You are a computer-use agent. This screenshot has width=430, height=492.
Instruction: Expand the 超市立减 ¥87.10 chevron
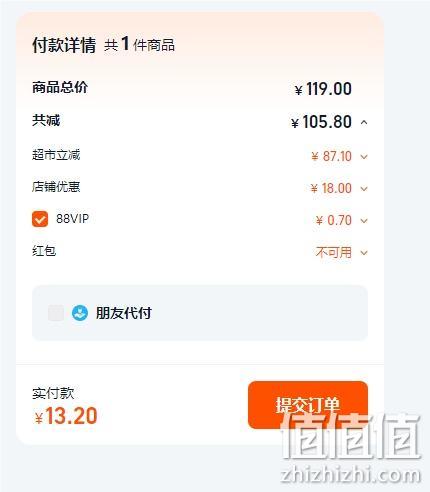click(x=364, y=157)
